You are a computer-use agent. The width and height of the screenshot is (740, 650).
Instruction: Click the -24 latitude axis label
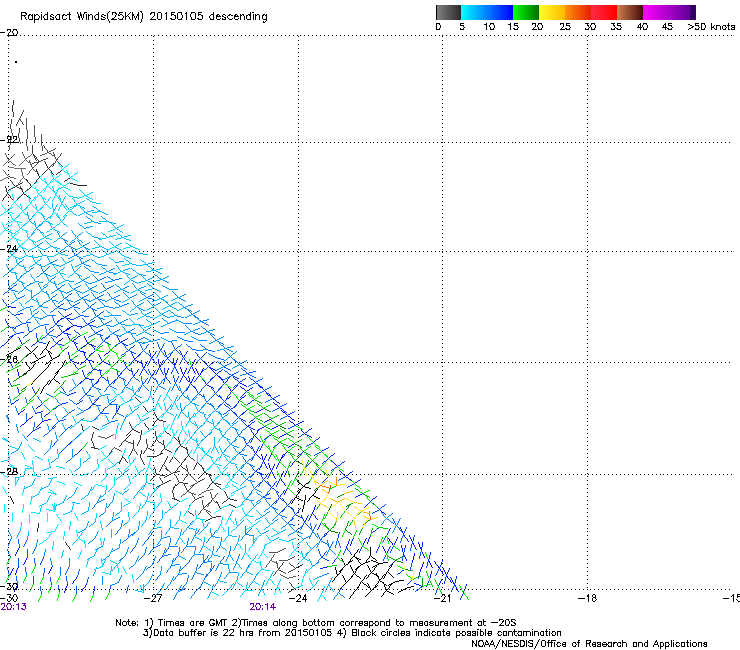(9, 248)
